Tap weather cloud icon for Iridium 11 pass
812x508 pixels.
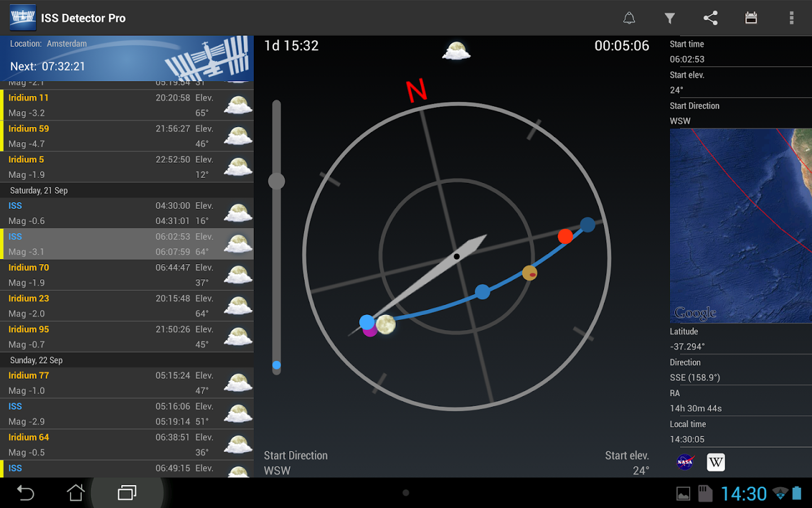pyautogui.click(x=237, y=105)
